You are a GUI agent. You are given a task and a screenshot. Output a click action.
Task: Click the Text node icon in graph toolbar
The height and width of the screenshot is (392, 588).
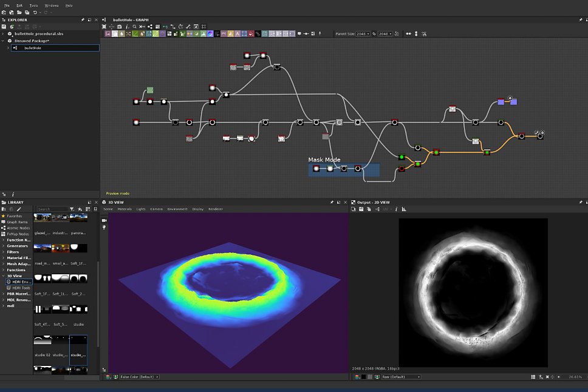(x=238, y=34)
